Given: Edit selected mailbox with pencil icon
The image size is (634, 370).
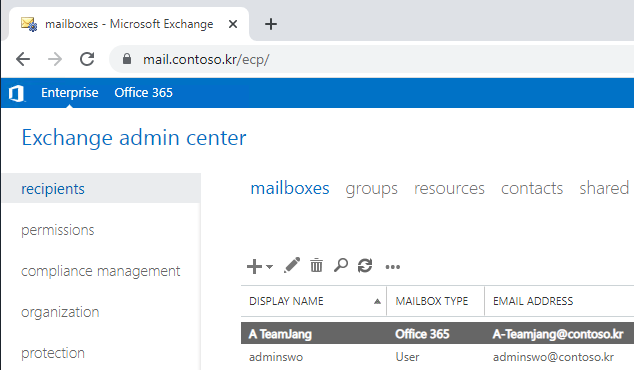Looking at the screenshot, I should [292, 265].
